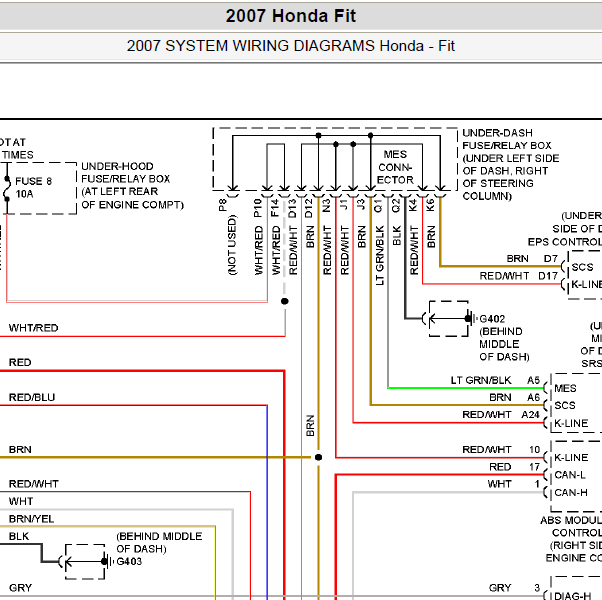The image size is (602, 600).
Task: Click the left-side "RED" wire label above RED/BLU
Action: (20, 362)
